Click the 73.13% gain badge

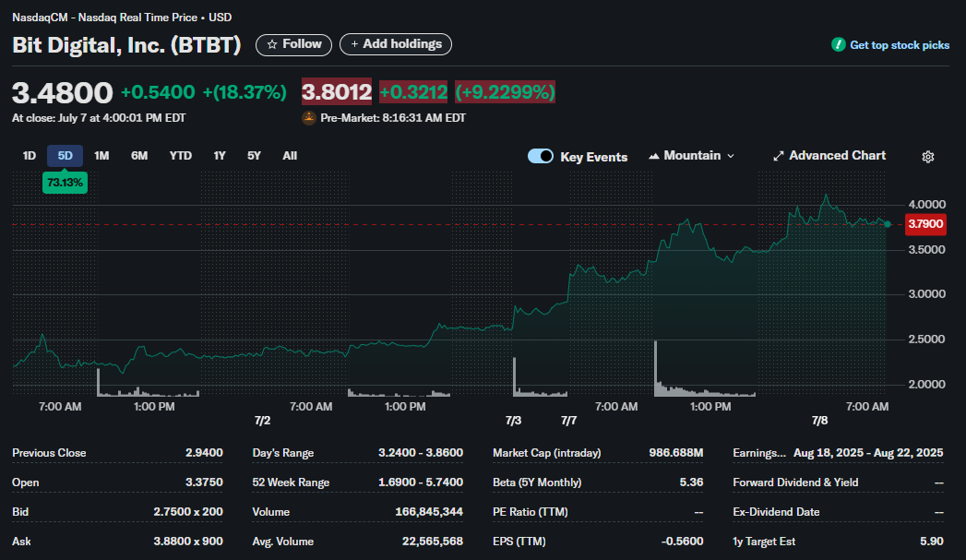[x=65, y=183]
